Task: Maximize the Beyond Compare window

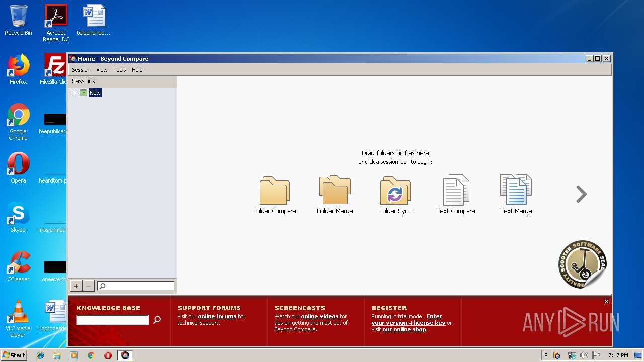Action: [x=598, y=59]
